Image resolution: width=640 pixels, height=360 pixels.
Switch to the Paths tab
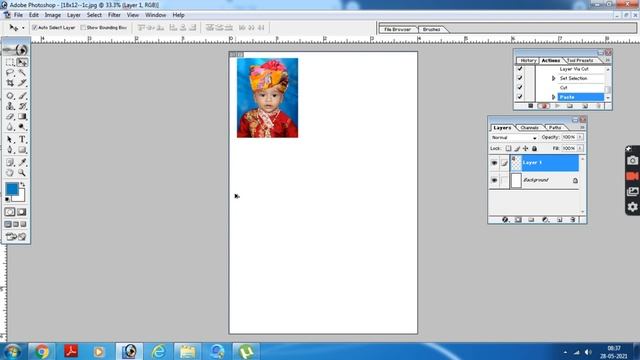(555, 128)
